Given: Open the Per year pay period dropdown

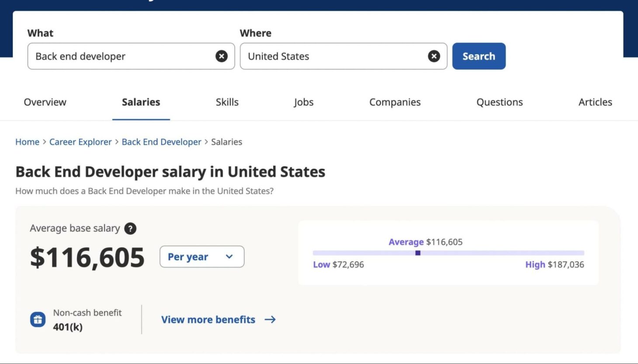Looking at the screenshot, I should point(201,257).
